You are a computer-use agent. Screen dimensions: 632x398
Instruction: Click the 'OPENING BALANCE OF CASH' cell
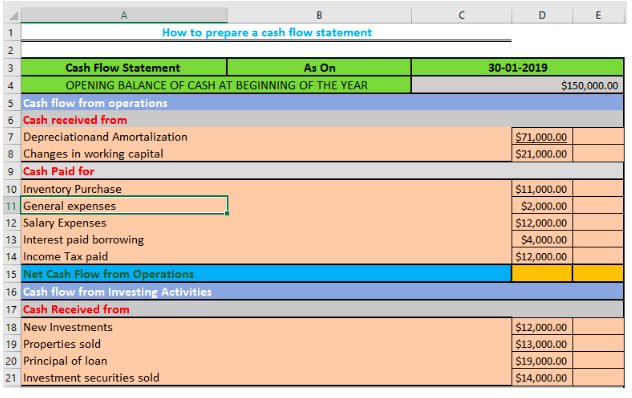click(x=216, y=85)
